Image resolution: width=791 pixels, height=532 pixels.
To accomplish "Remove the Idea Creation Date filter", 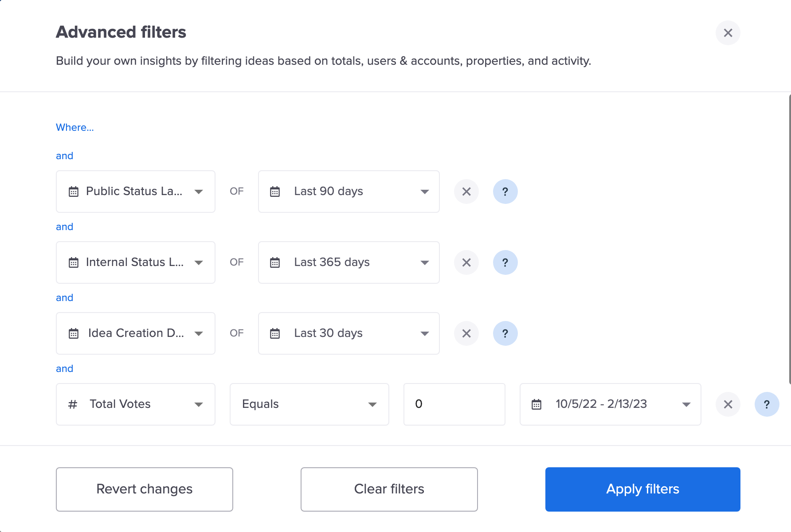I will [466, 333].
